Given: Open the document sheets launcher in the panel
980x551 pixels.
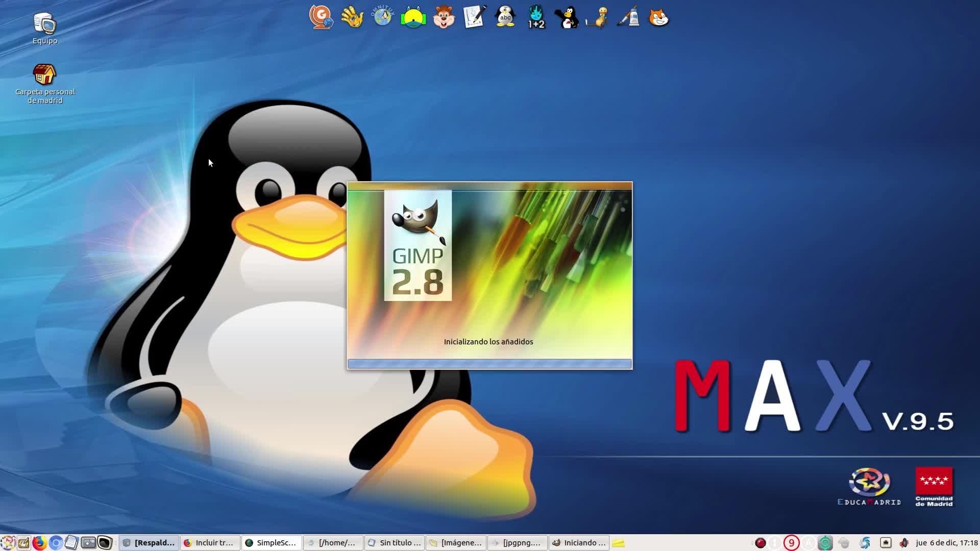Looking at the screenshot, I should 71,543.
